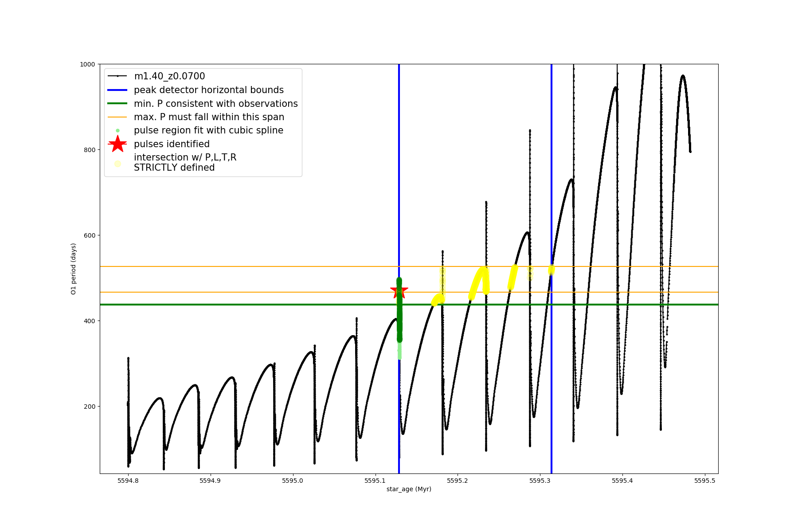Click the black line sample for m1.40_z0.0700
798x532 pixels.
(x=117, y=76)
